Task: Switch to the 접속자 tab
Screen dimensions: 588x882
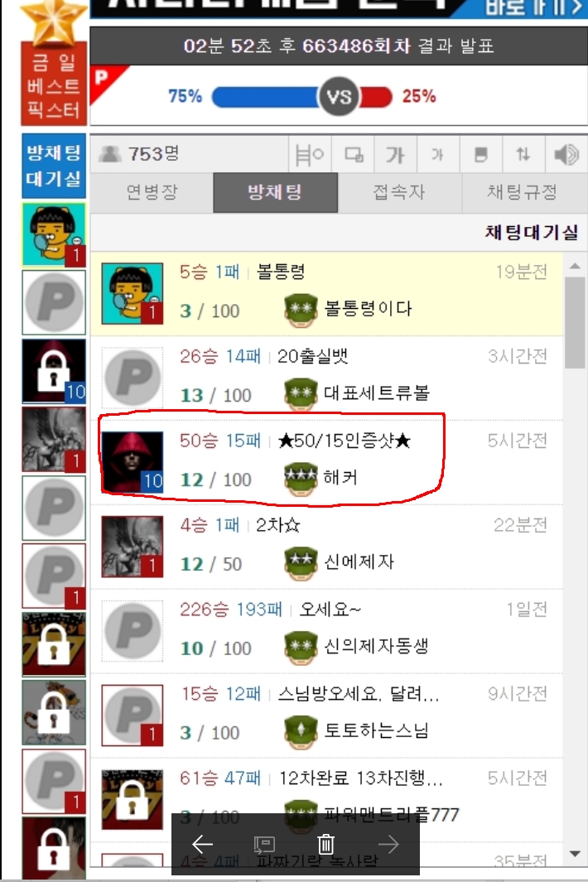Action: click(x=399, y=192)
